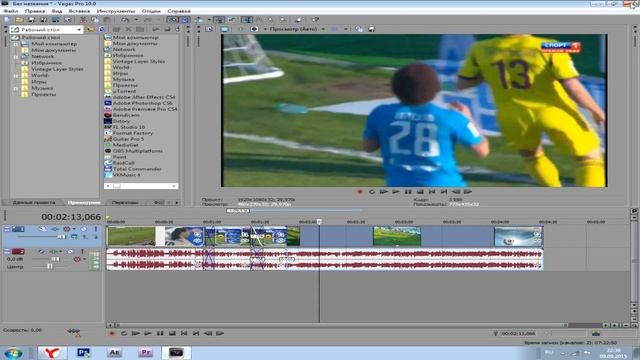Open the Вставка menu
Screen dimensions: 640x360
[79, 11]
